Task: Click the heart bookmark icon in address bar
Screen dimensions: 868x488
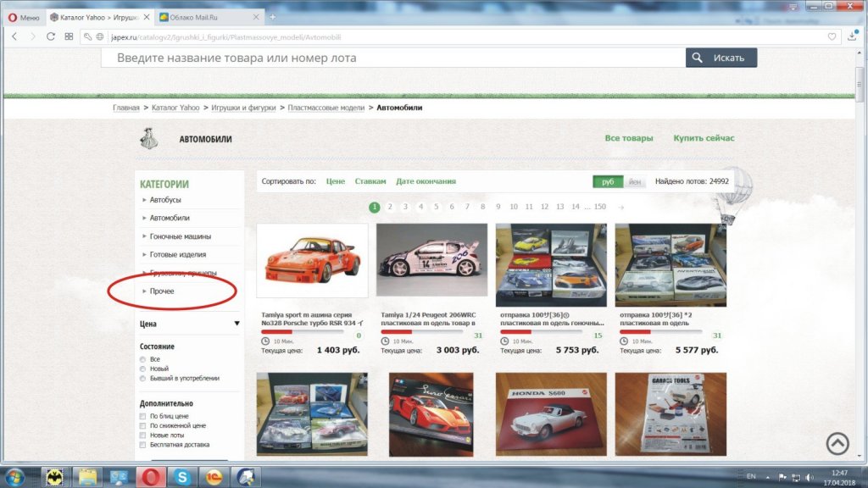Action: [832, 36]
